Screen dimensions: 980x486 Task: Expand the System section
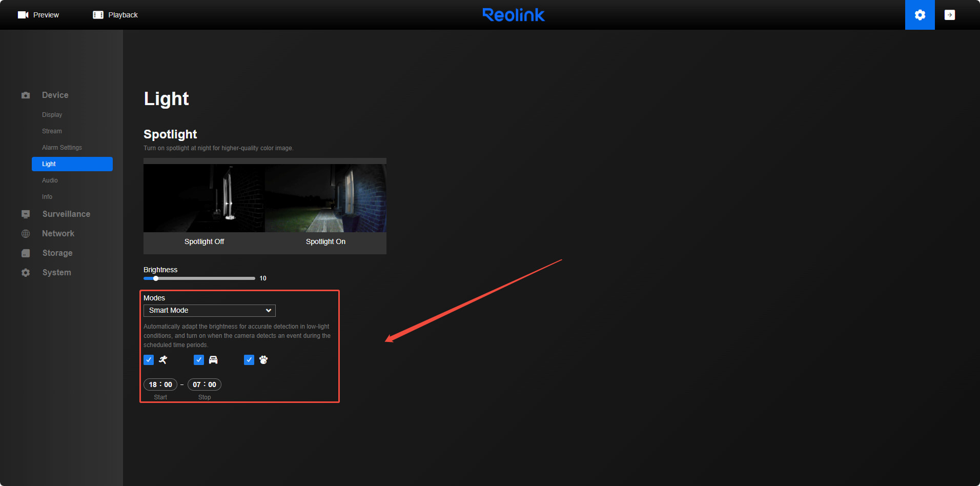[x=57, y=273]
